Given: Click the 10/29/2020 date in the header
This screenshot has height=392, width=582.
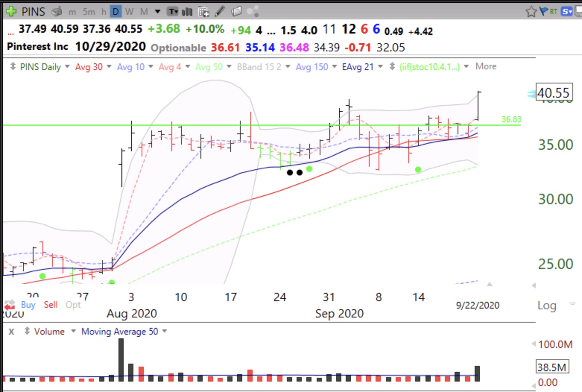Looking at the screenshot, I should click(110, 47).
